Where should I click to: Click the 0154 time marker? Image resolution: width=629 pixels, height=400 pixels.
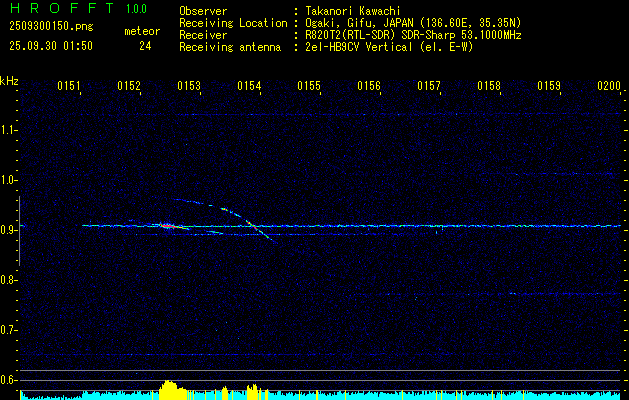click(249, 86)
